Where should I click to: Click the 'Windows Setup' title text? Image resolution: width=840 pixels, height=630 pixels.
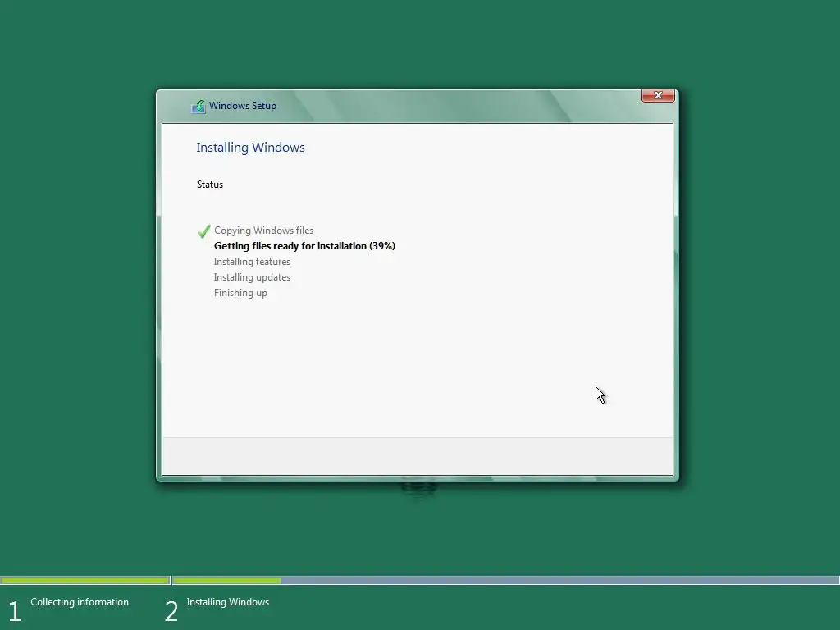click(x=243, y=106)
